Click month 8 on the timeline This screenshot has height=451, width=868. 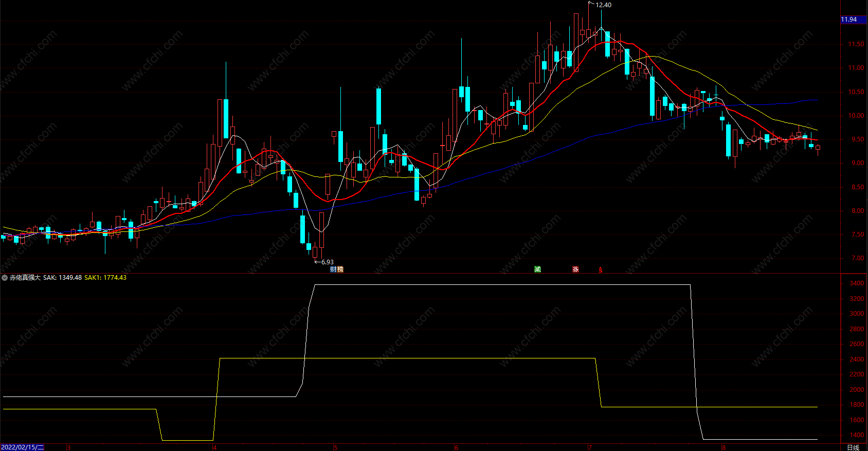pyautogui.click(x=724, y=447)
